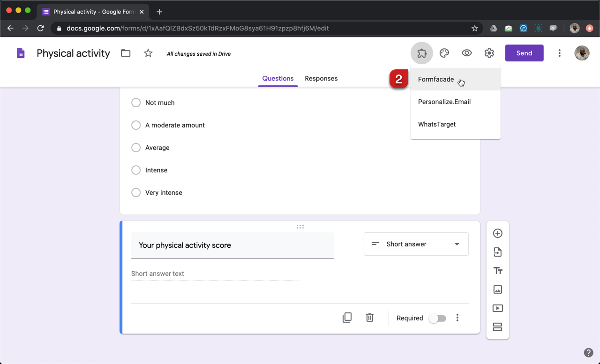The image size is (600, 364).
Task: Switch to the Responses tab
Action: [321, 78]
